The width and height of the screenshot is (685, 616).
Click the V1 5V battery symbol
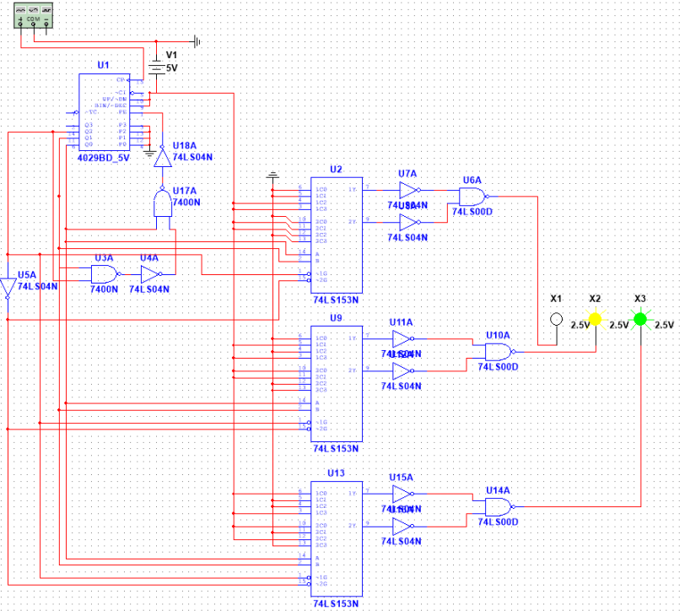156,68
